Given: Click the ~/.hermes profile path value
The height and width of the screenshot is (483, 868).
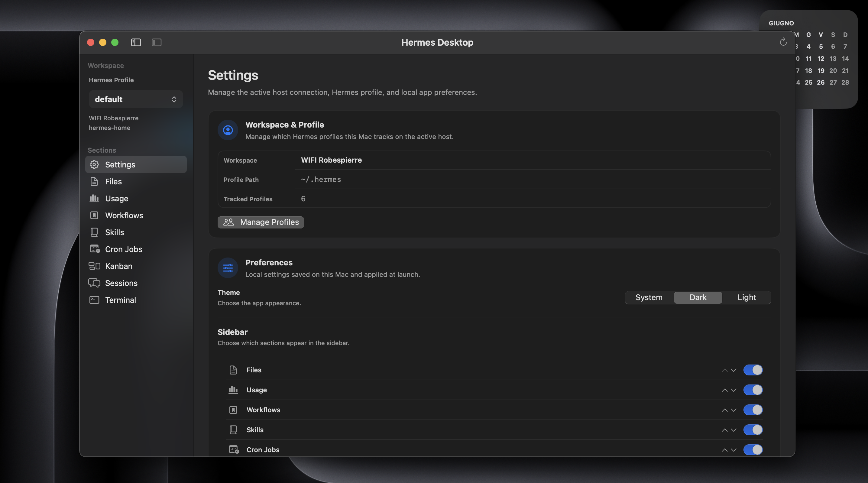Looking at the screenshot, I should [x=321, y=179].
